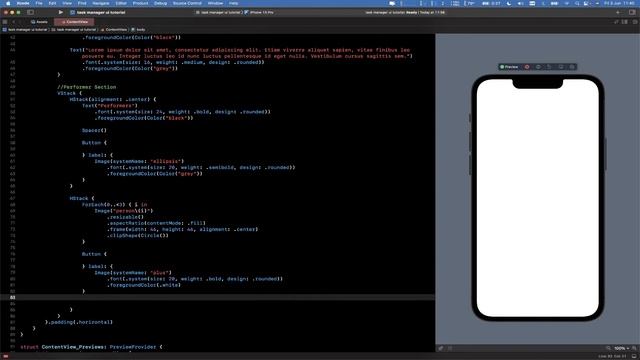Click the duplicate preview icon
Image resolution: width=640 pixels, height=360 pixels.
[549, 67]
